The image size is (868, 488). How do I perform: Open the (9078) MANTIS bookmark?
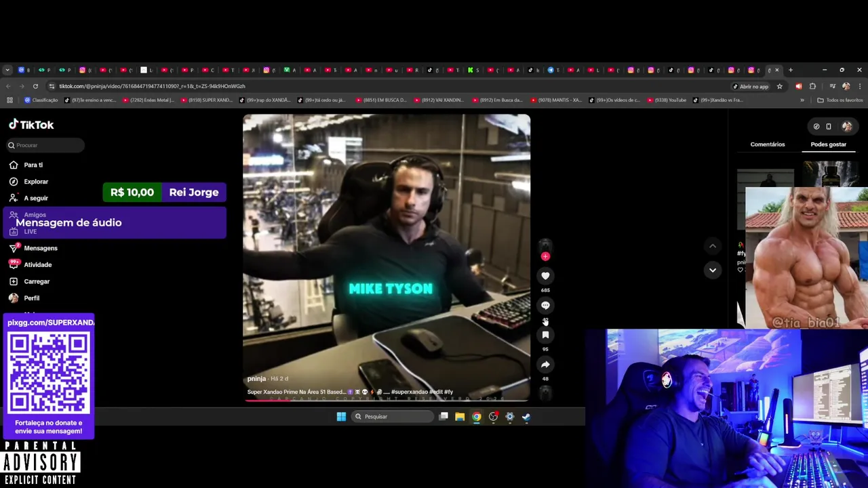pyautogui.click(x=555, y=100)
